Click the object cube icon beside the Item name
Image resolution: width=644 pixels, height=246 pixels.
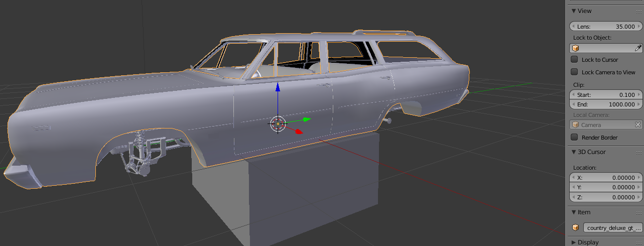(x=576, y=227)
